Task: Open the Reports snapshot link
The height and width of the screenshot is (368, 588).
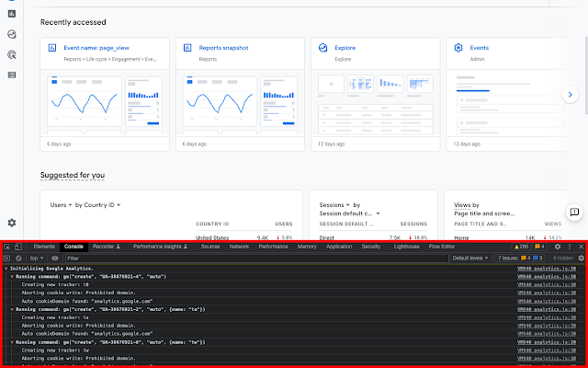Action: [223, 48]
